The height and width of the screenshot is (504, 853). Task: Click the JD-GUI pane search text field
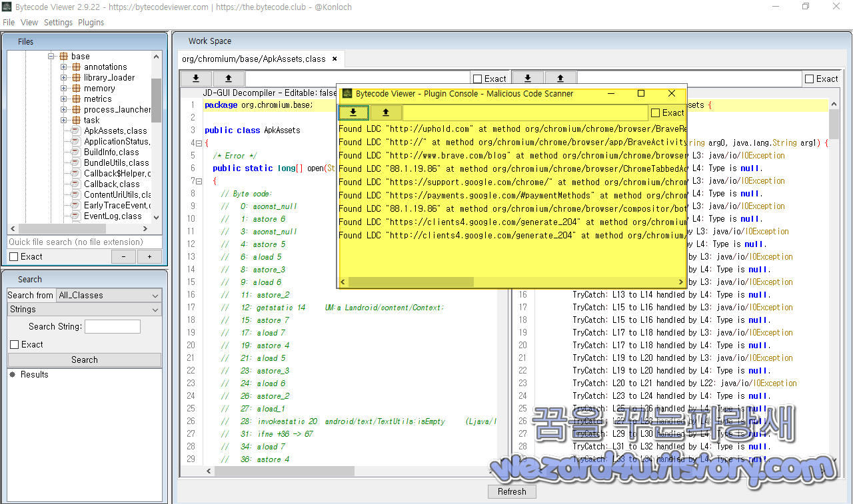click(357, 79)
